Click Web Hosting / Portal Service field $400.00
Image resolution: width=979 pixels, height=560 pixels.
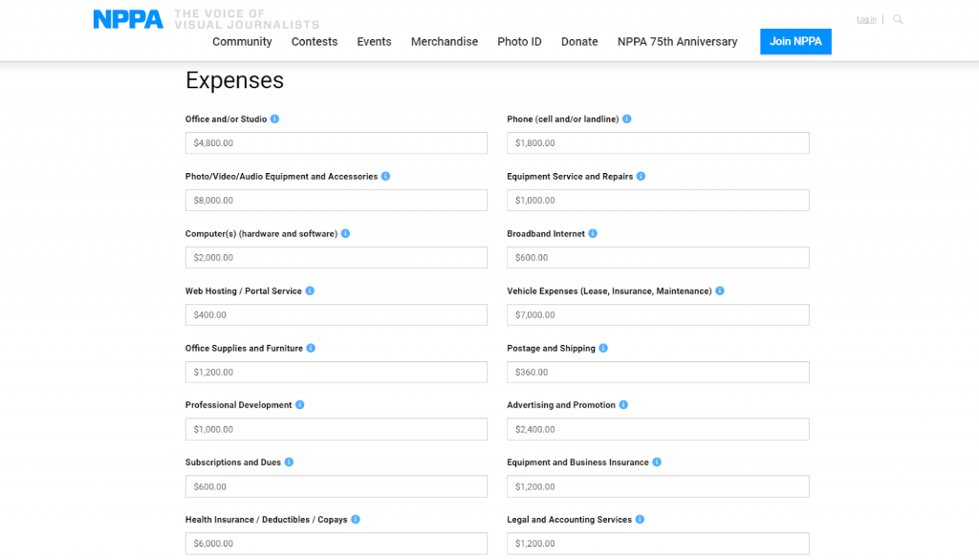point(337,314)
